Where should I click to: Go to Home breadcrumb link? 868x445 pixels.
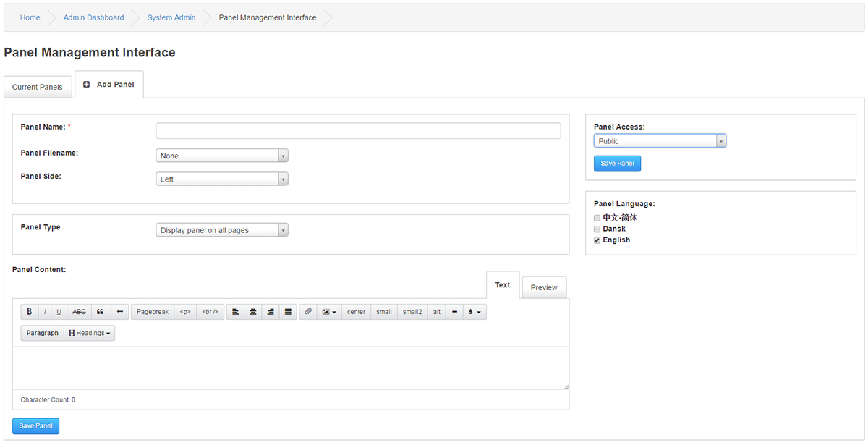(x=30, y=17)
